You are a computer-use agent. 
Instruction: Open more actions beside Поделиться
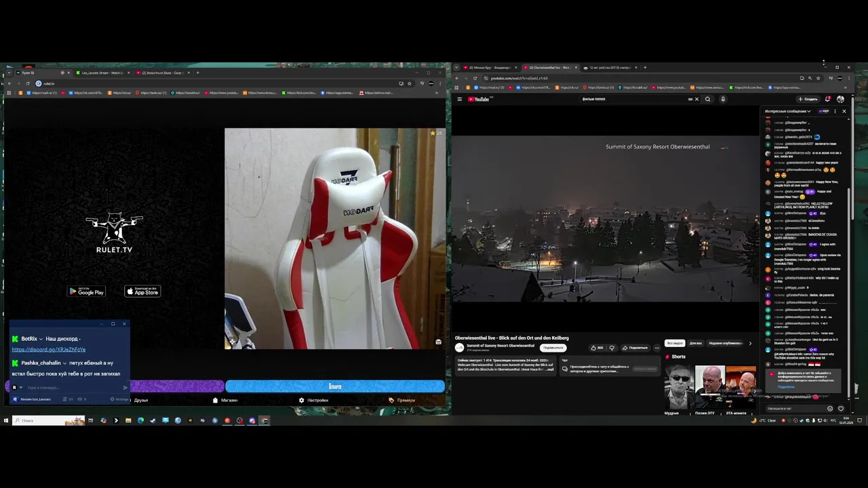(x=657, y=348)
